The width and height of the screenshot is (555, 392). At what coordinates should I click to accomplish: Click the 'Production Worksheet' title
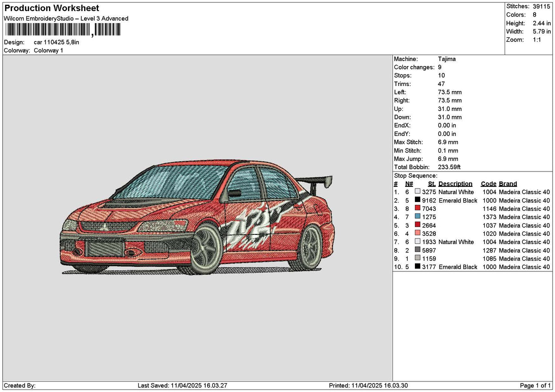tap(51, 8)
